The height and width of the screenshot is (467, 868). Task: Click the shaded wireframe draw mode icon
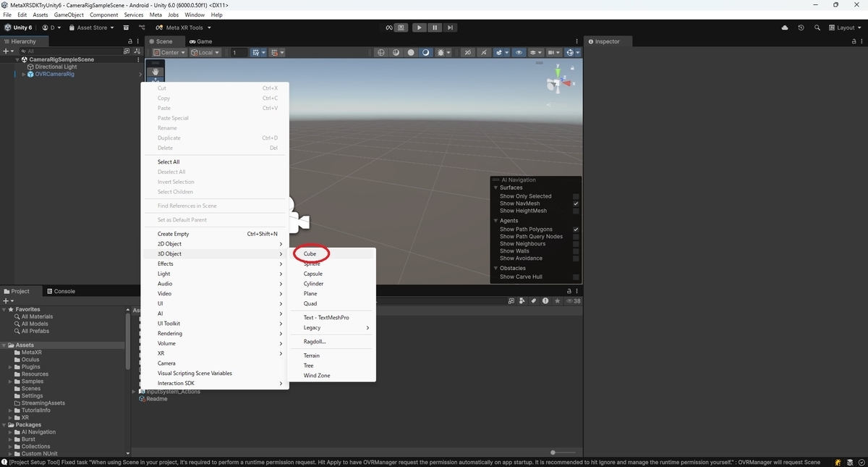396,52
